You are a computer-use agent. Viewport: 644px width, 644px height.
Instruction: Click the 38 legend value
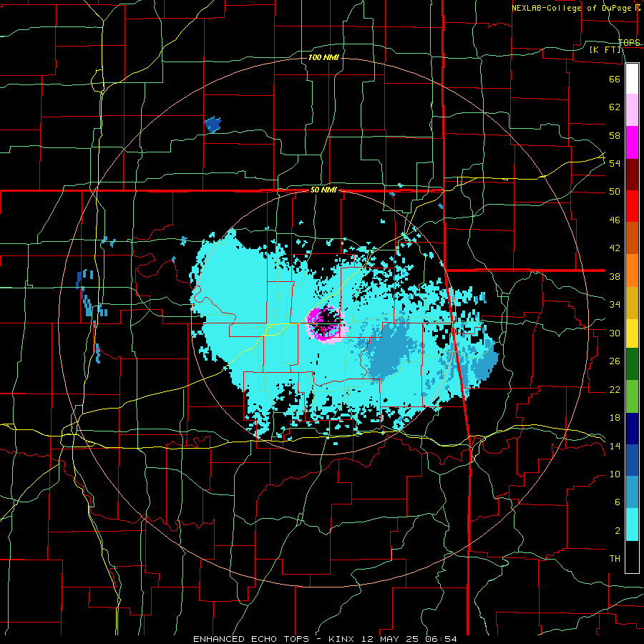pyautogui.click(x=615, y=276)
